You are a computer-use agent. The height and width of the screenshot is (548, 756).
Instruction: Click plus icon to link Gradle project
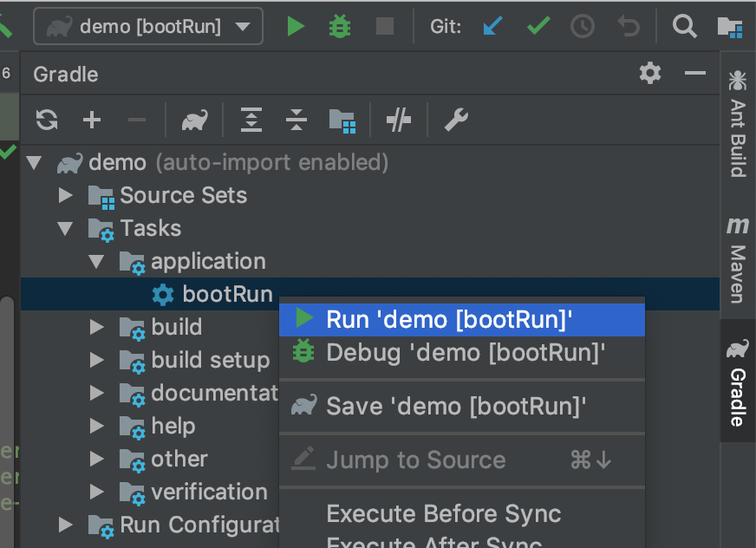coord(92,120)
